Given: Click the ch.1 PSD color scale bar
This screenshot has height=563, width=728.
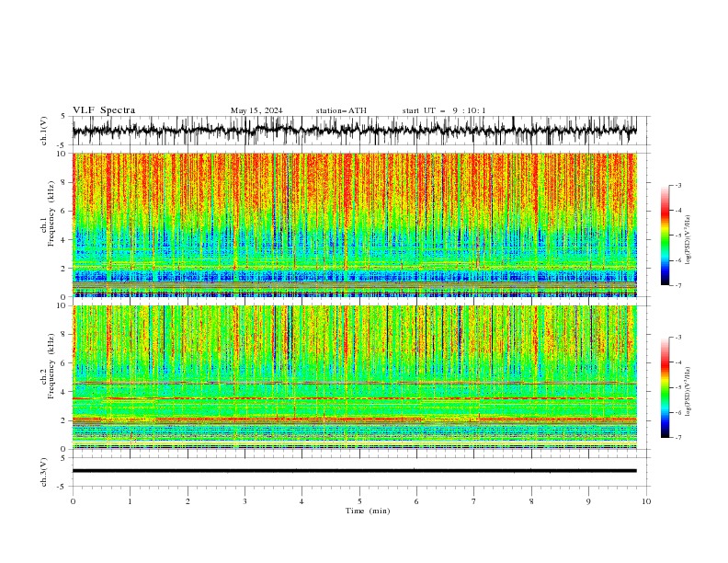Looking at the screenshot, I should [665, 236].
